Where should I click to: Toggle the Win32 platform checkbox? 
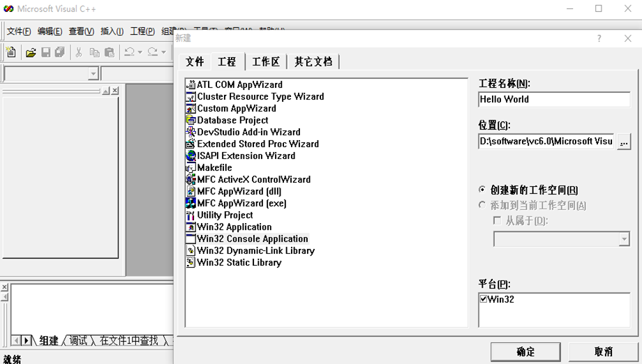coord(484,299)
